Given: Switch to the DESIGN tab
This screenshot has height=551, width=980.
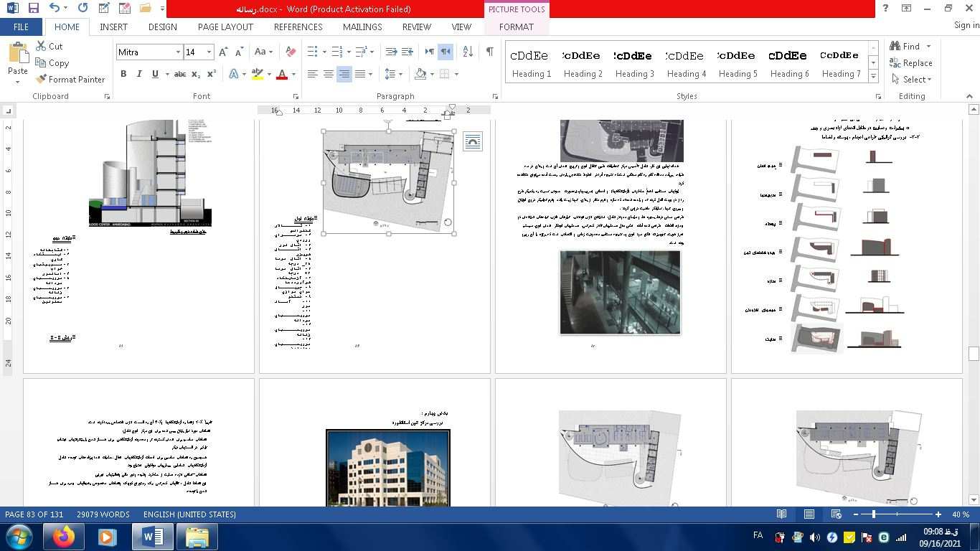Looking at the screenshot, I should pyautogui.click(x=163, y=27).
